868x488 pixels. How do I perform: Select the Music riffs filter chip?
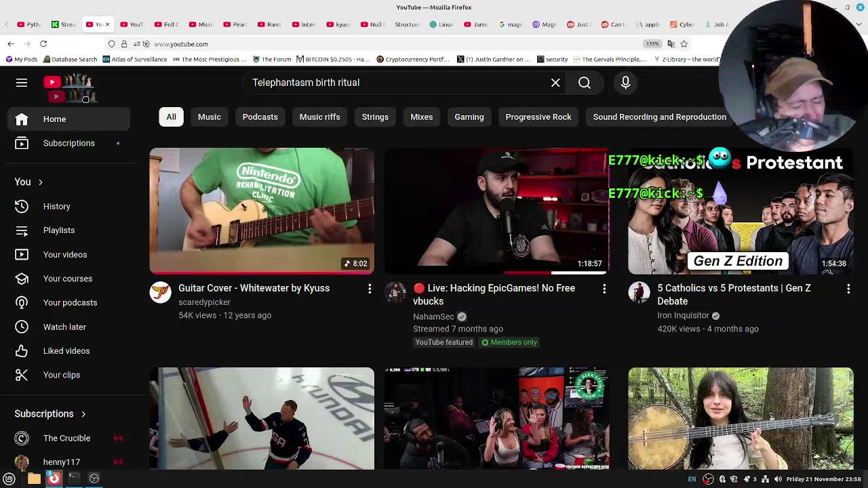coord(320,117)
